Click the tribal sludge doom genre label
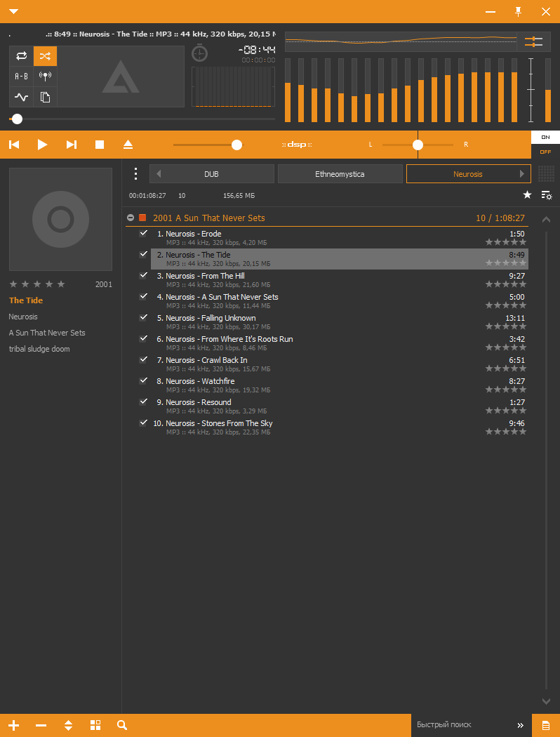This screenshot has height=737, width=560. point(39,349)
